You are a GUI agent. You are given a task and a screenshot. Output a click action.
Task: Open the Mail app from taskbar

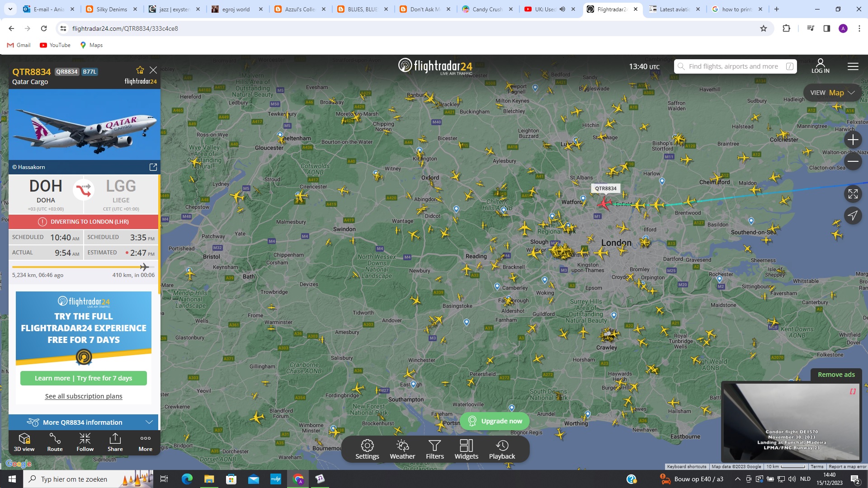253,479
